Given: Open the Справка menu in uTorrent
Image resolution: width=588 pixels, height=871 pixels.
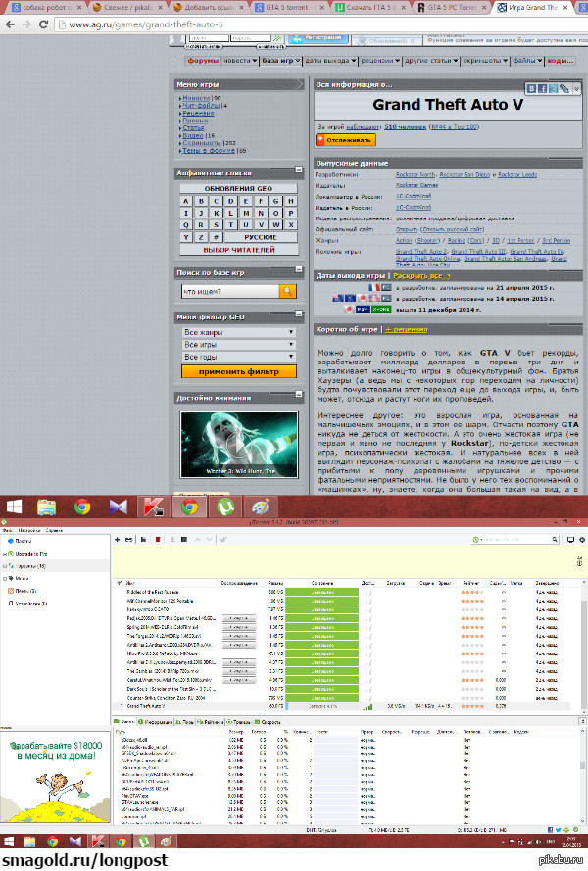Looking at the screenshot, I should [x=54, y=530].
